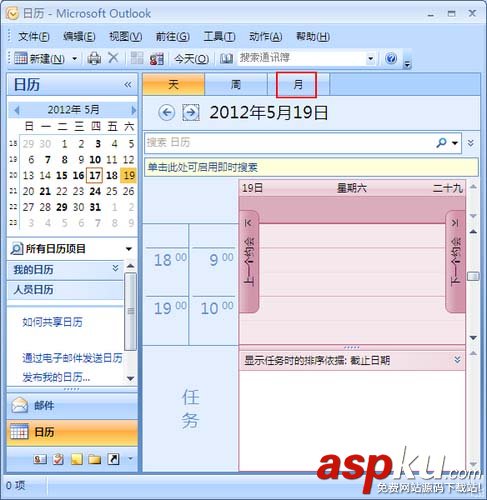This screenshot has width=487, height=500.
Task: Open Mail (邮件) navigation button
Action: point(72,406)
